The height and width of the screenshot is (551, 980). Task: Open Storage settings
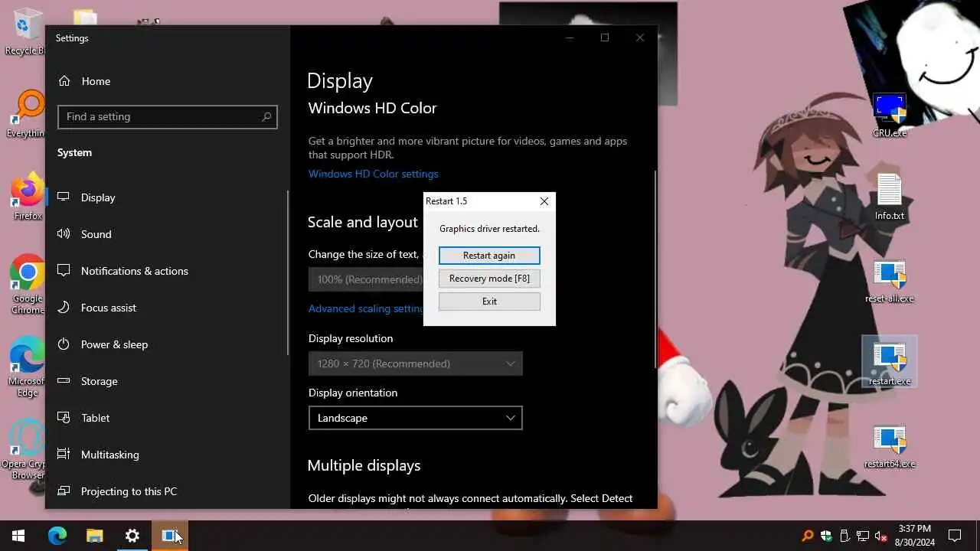click(x=167, y=381)
